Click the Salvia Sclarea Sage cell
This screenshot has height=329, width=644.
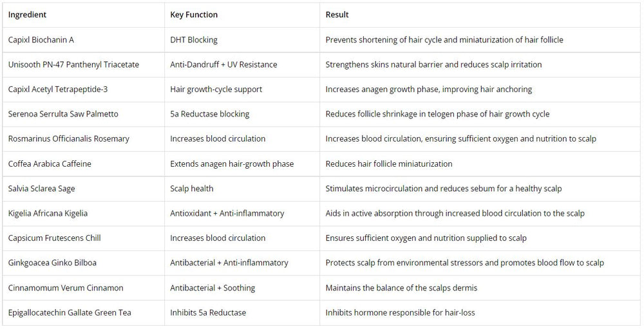click(x=83, y=189)
